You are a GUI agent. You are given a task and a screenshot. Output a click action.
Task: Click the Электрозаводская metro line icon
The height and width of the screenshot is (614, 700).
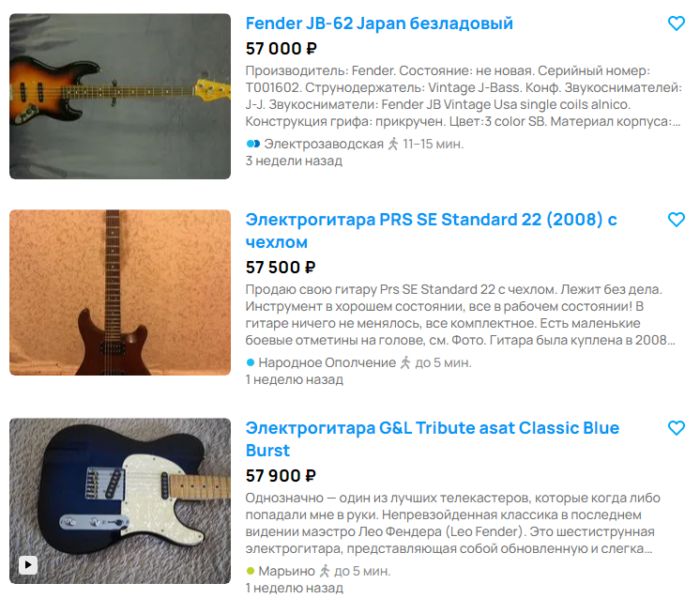[253, 144]
